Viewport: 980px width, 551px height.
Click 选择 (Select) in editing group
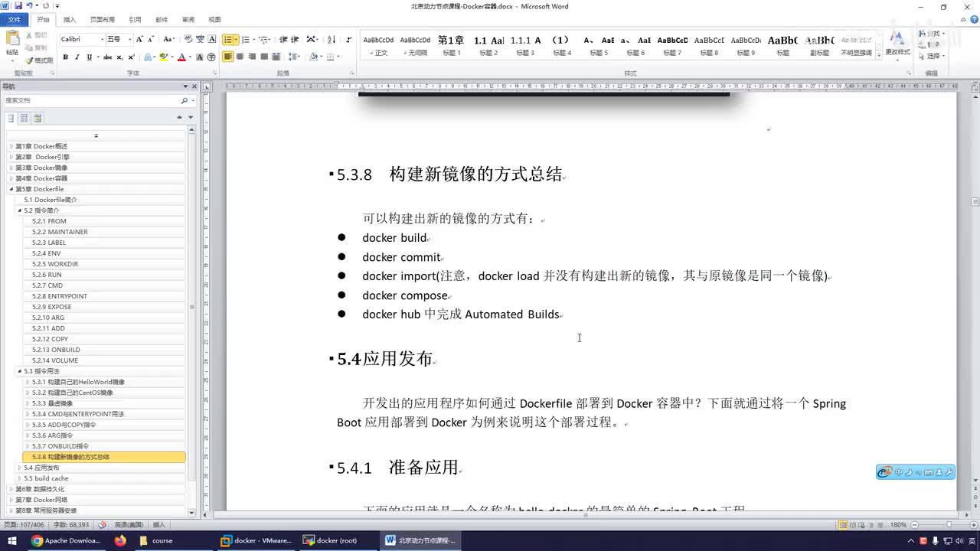point(931,56)
